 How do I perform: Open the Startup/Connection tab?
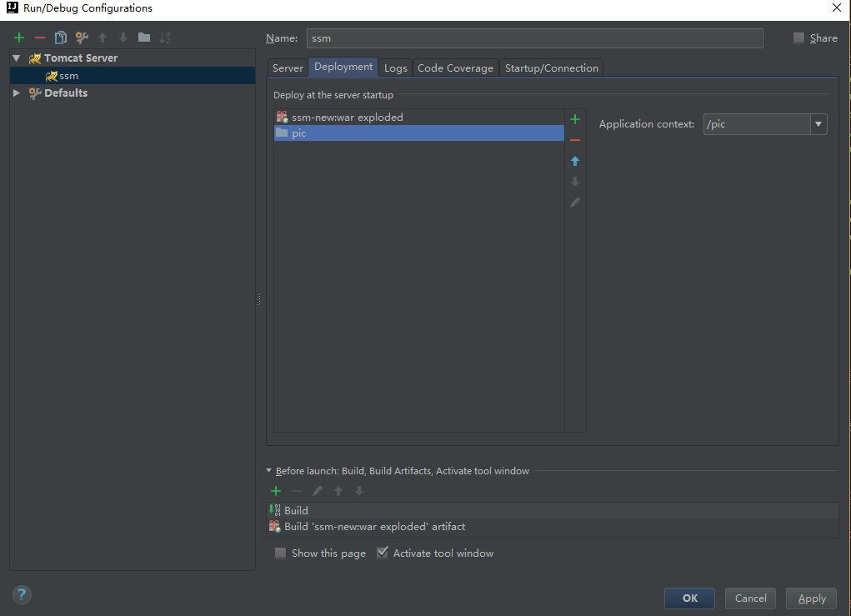pyautogui.click(x=551, y=68)
